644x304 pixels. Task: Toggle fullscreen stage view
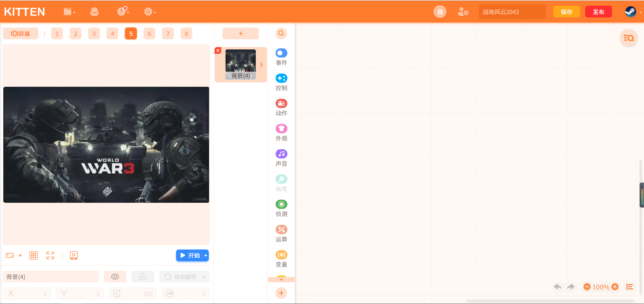coord(50,256)
